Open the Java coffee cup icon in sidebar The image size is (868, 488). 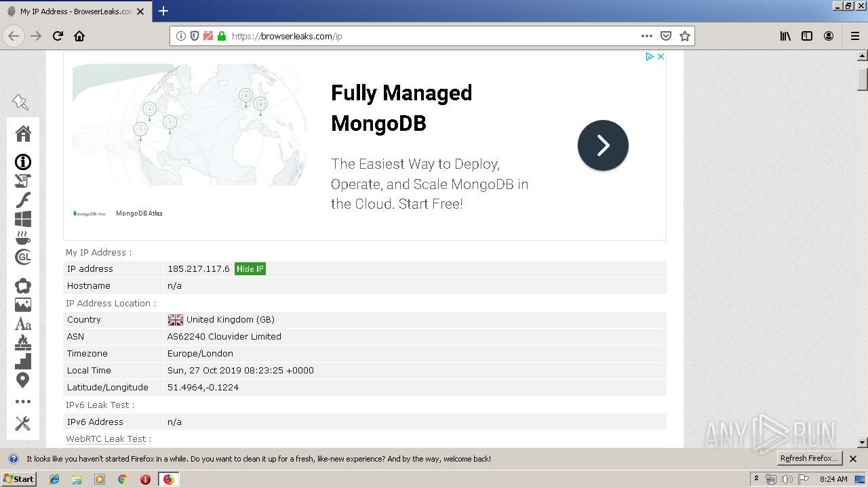coord(23,238)
